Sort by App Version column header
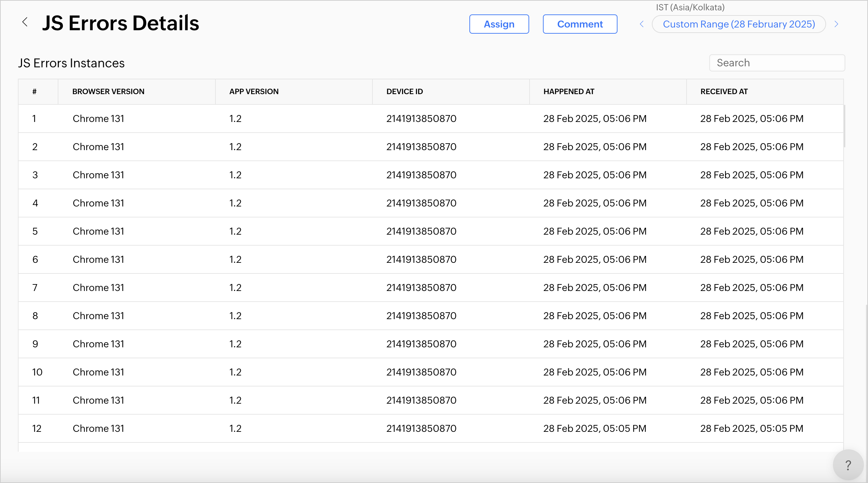This screenshot has width=868, height=483. coord(254,91)
